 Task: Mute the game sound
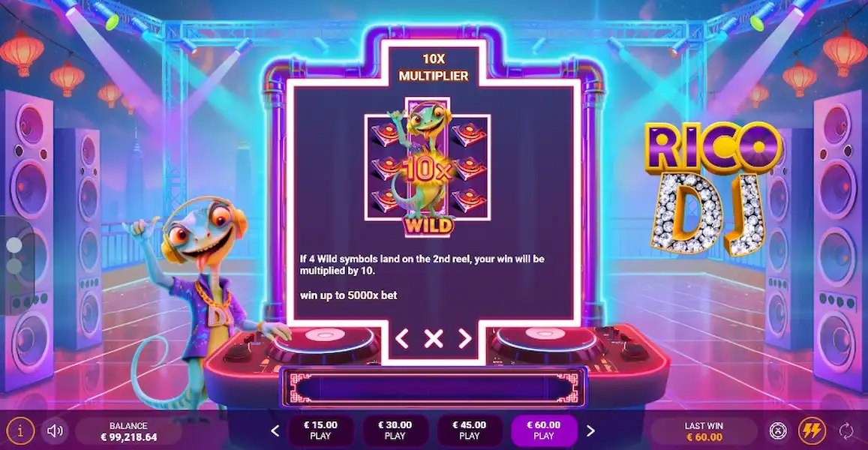click(x=55, y=430)
